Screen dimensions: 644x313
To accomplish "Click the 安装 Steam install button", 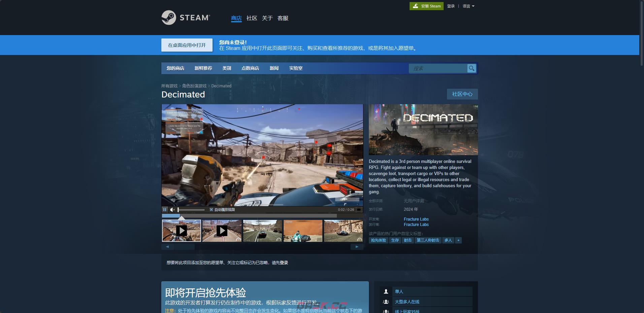I will click(x=426, y=6).
